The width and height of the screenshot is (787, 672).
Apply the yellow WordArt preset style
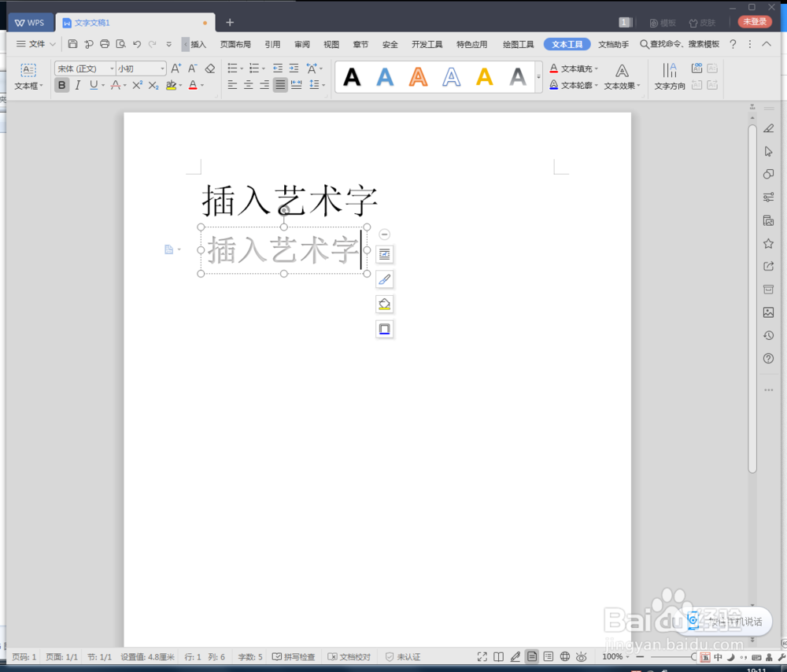(x=484, y=77)
